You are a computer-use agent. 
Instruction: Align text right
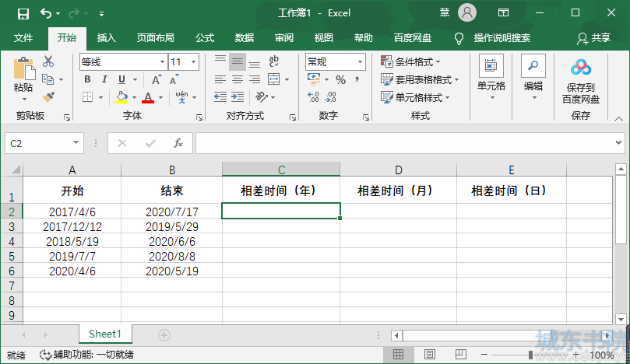click(x=255, y=79)
